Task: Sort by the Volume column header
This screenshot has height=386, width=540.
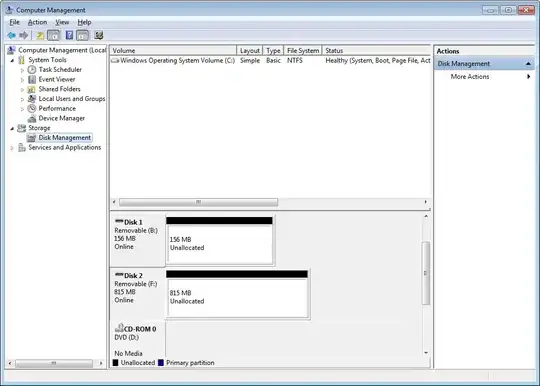Action: tap(173, 51)
